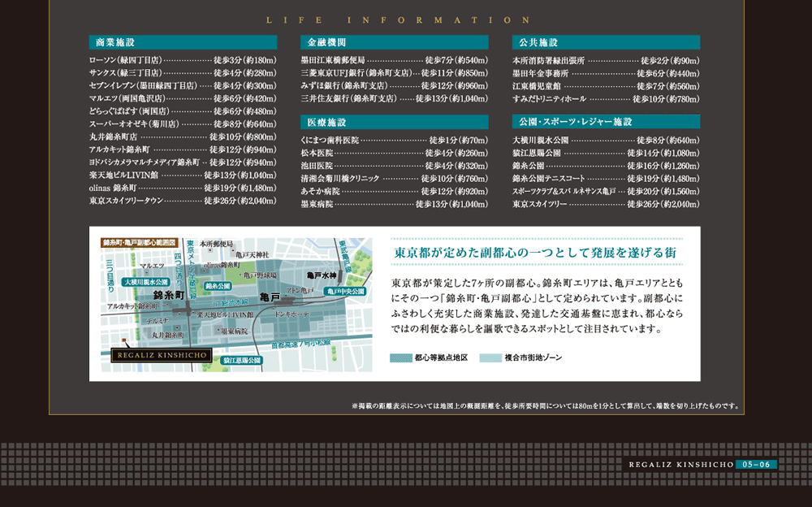Click the REGALIZ KINSHICHO logo on the map
The height and width of the screenshot is (507, 812).
click(x=161, y=355)
